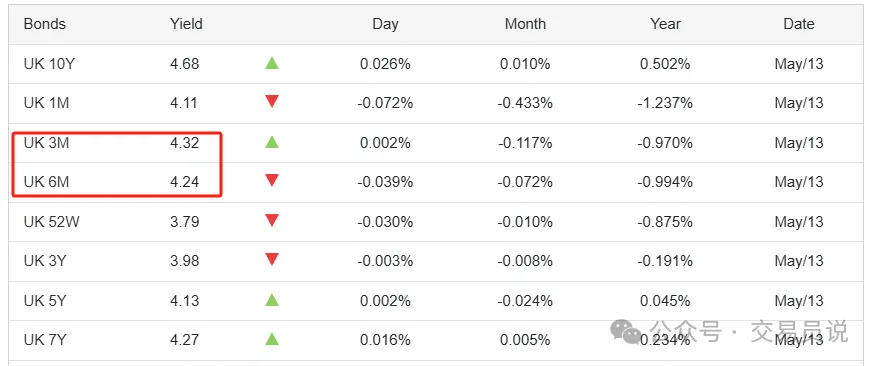Open the UK 3Y bond link
Viewport: 876px width, 366px height.
pyautogui.click(x=45, y=261)
